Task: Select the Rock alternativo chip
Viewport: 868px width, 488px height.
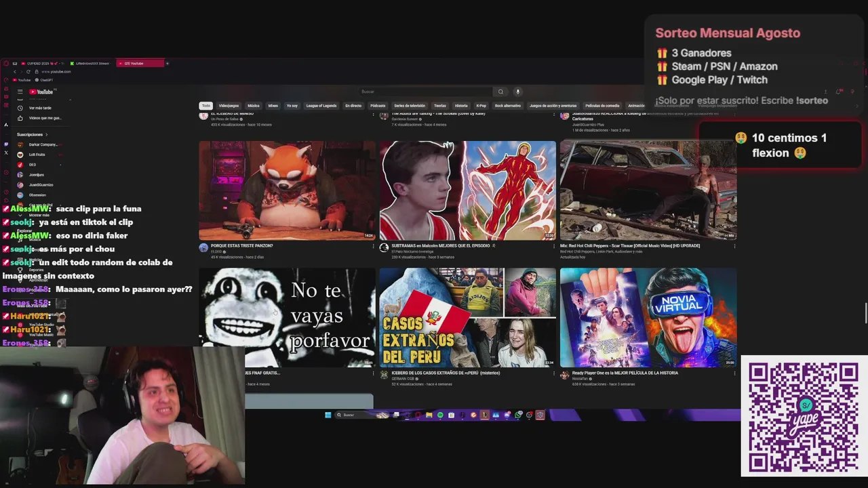Action: click(x=508, y=106)
